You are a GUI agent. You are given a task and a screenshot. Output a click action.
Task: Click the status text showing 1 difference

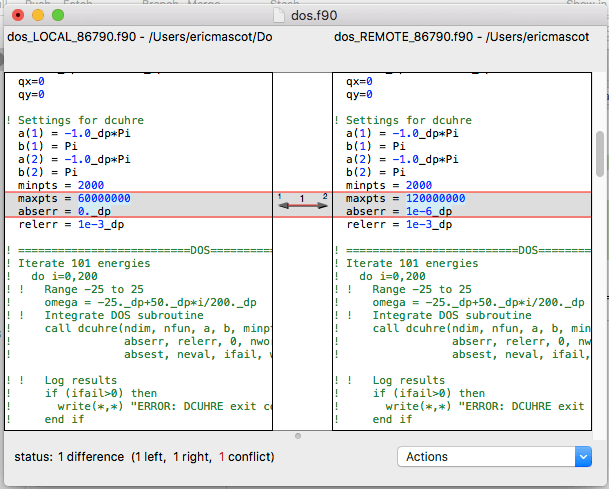click(x=144, y=457)
